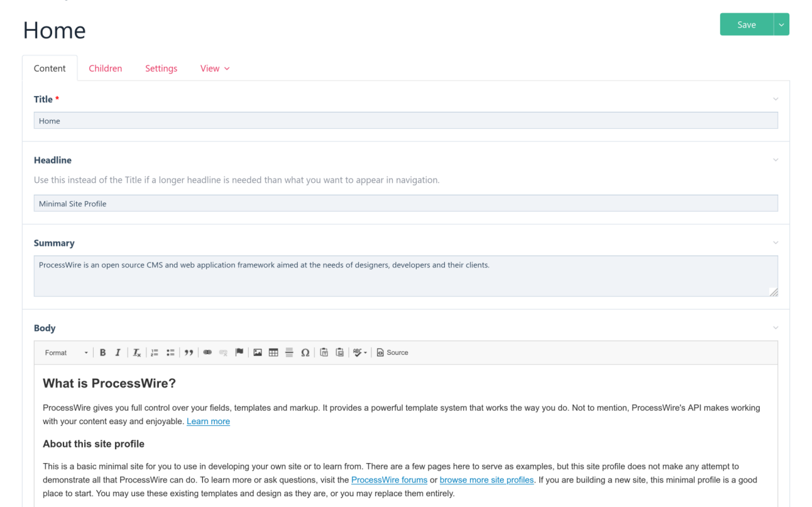Switch to the Settings tab
Screen dimensions: 812x507
(162, 68)
